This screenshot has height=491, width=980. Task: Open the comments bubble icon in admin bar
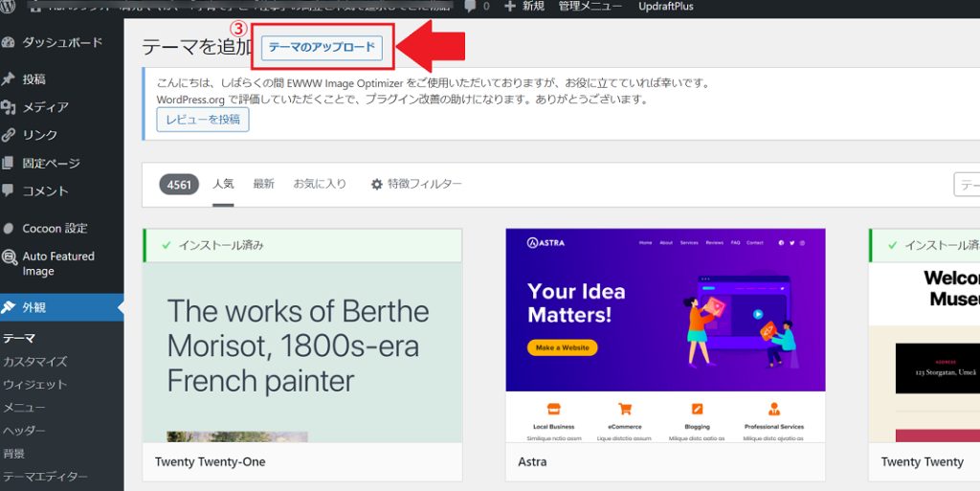pyautogui.click(x=470, y=7)
